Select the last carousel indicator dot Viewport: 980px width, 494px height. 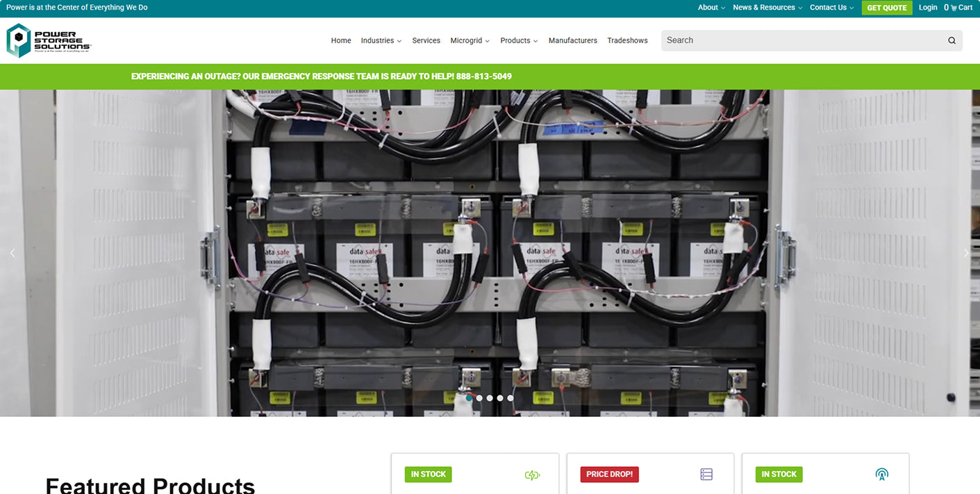coord(510,398)
